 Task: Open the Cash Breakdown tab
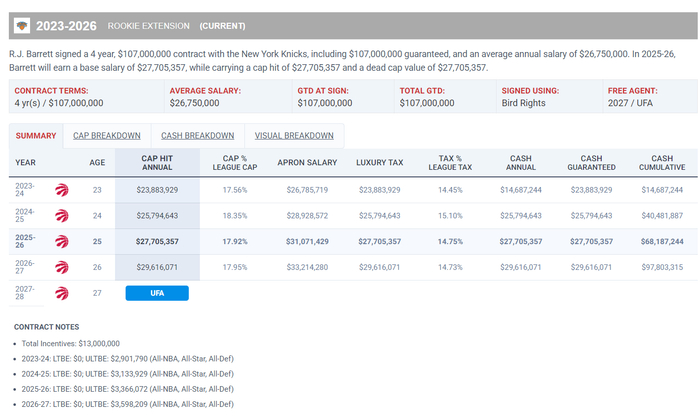click(x=197, y=136)
